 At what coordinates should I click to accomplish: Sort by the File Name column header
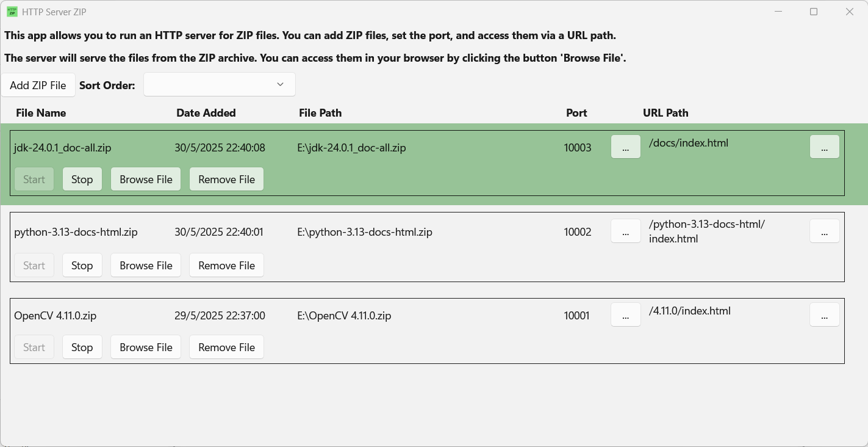41,113
